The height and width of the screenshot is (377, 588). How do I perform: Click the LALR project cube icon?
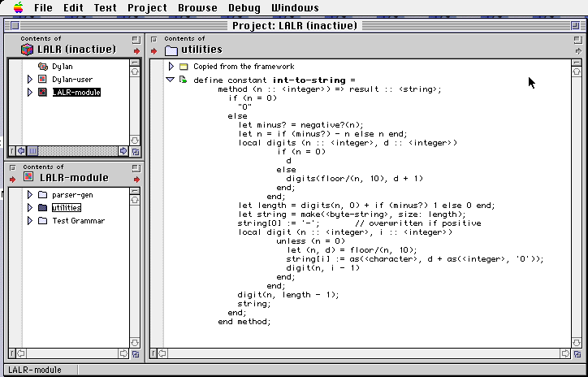click(x=27, y=50)
